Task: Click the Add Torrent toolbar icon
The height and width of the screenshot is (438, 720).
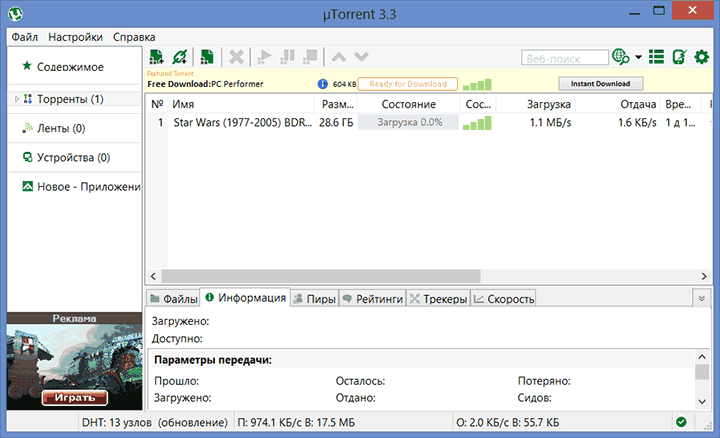Action: [x=157, y=57]
